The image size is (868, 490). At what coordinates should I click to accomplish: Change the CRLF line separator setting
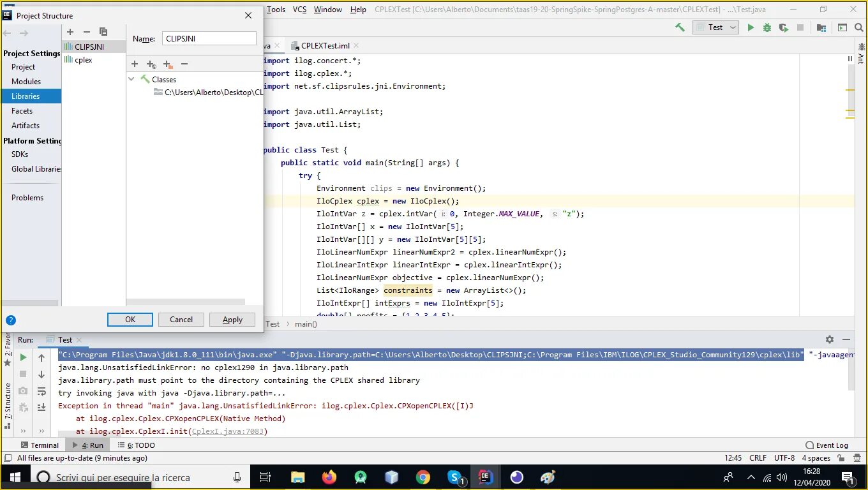pyautogui.click(x=758, y=458)
